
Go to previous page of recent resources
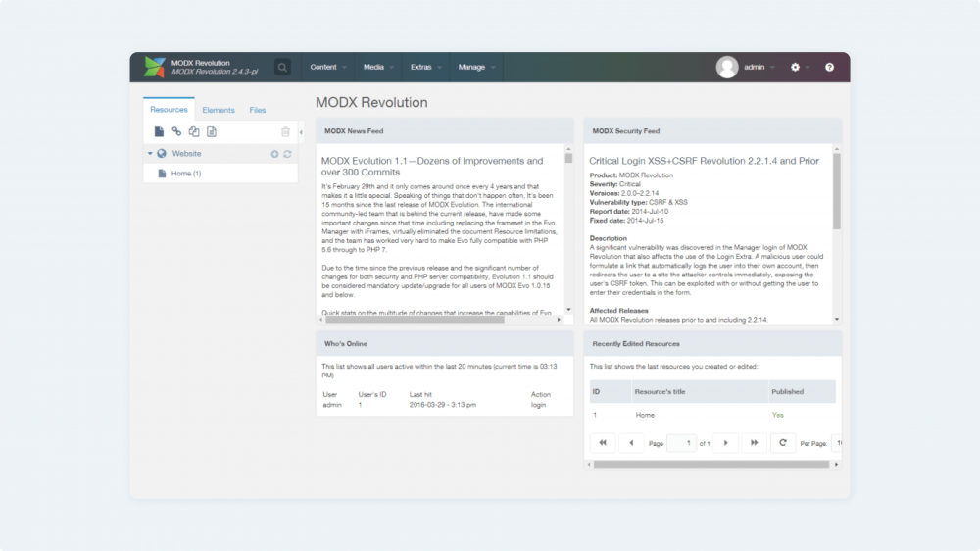click(x=631, y=443)
